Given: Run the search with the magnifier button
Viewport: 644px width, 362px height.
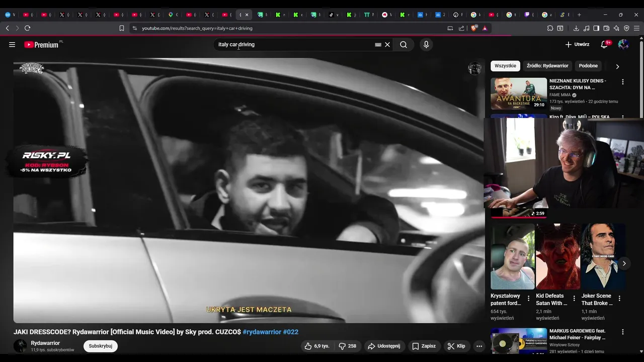Looking at the screenshot, I should coord(404,45).
